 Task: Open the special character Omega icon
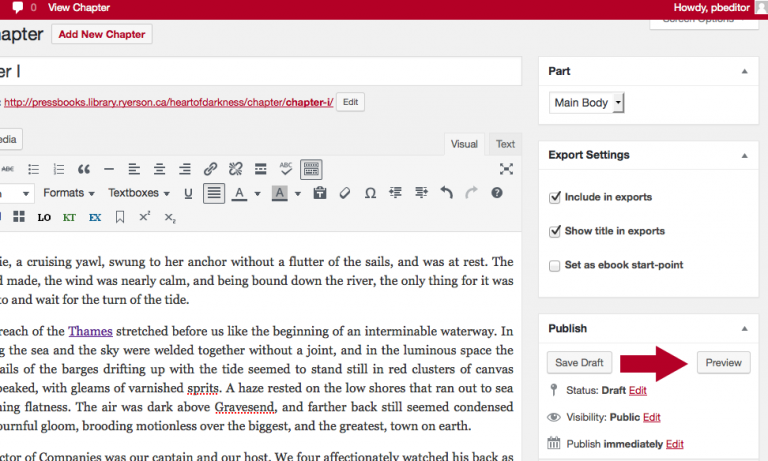tap(370, 193)
